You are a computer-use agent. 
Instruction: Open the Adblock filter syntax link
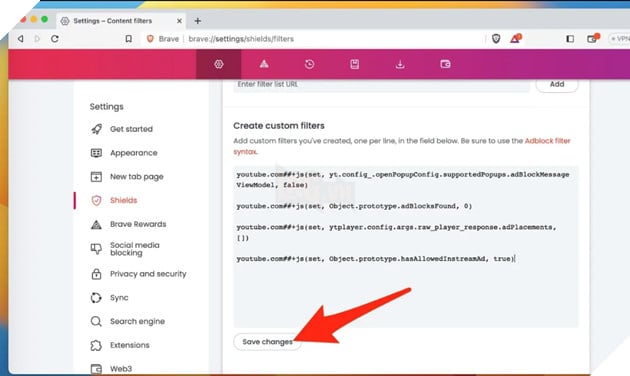point(547,141)
